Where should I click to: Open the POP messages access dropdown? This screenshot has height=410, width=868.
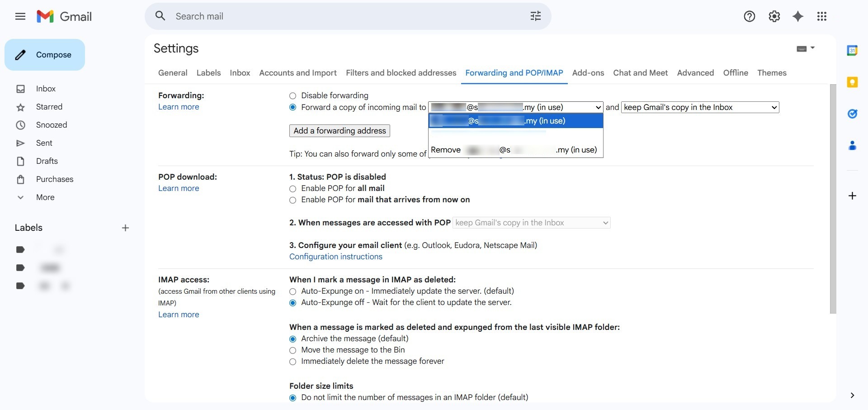coord(532,222)
